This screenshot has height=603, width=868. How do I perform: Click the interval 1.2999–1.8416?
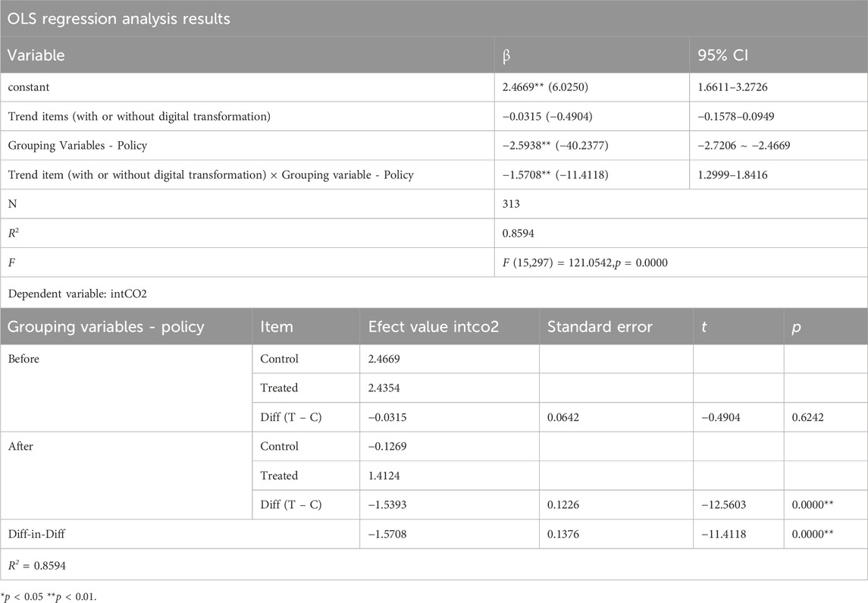tap(732, 175)
